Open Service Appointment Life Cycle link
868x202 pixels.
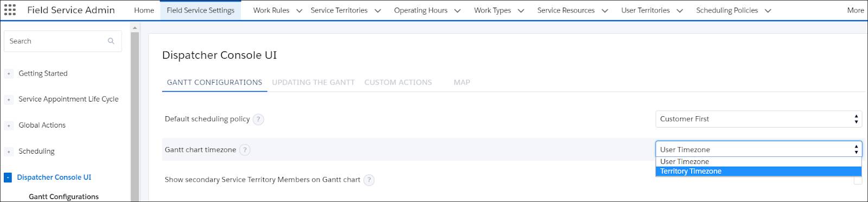(68, 99)
